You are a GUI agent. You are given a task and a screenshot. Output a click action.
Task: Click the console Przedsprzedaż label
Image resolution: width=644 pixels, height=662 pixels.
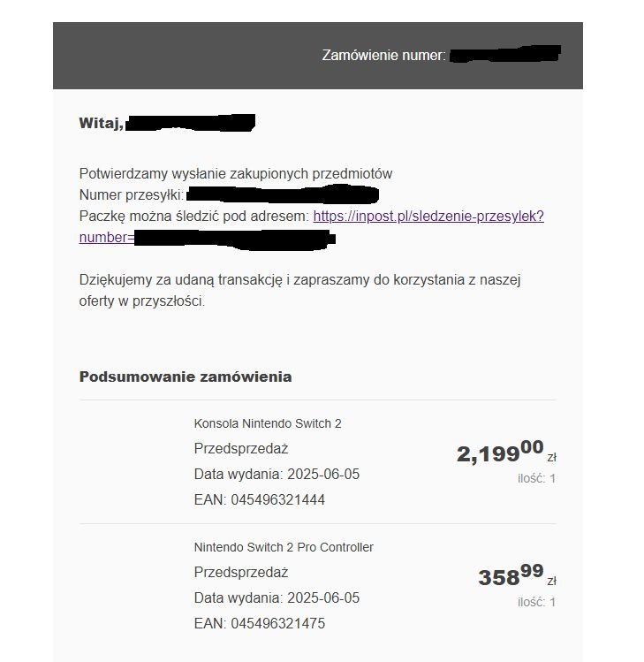(241, 448)
